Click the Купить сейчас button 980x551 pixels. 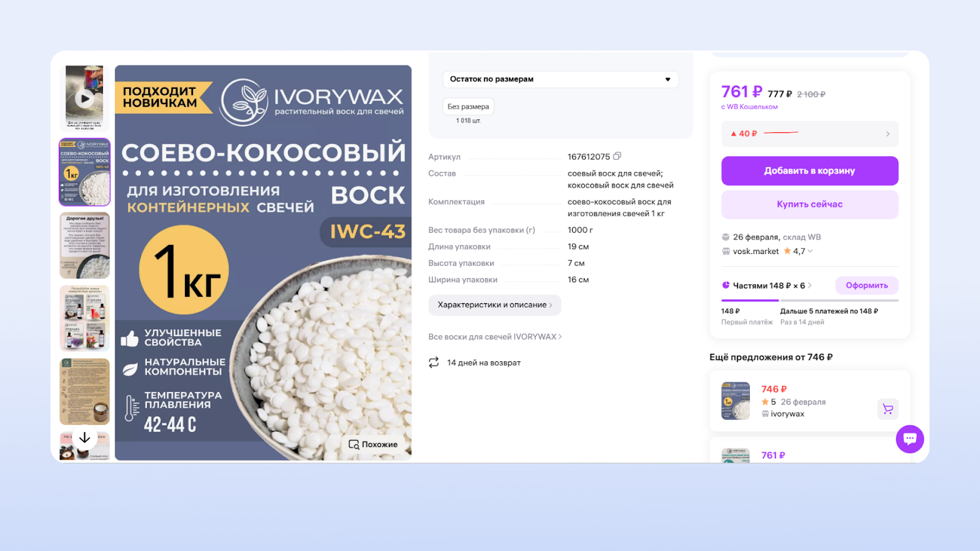pyautogui.click(x=810, y=204)
